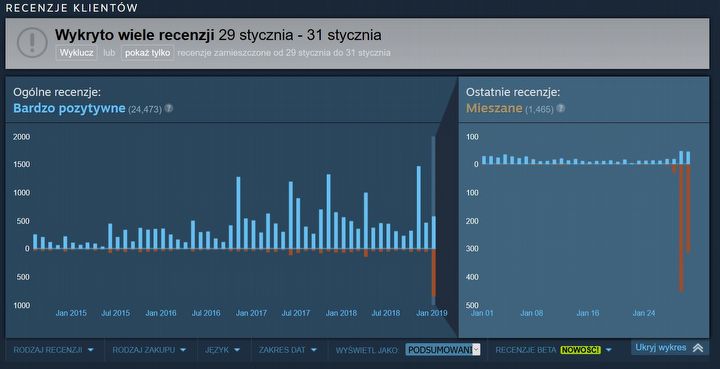Open the Rodzaj recenzji dropdown
The image size is (720, 369).
tap(53, 350)
